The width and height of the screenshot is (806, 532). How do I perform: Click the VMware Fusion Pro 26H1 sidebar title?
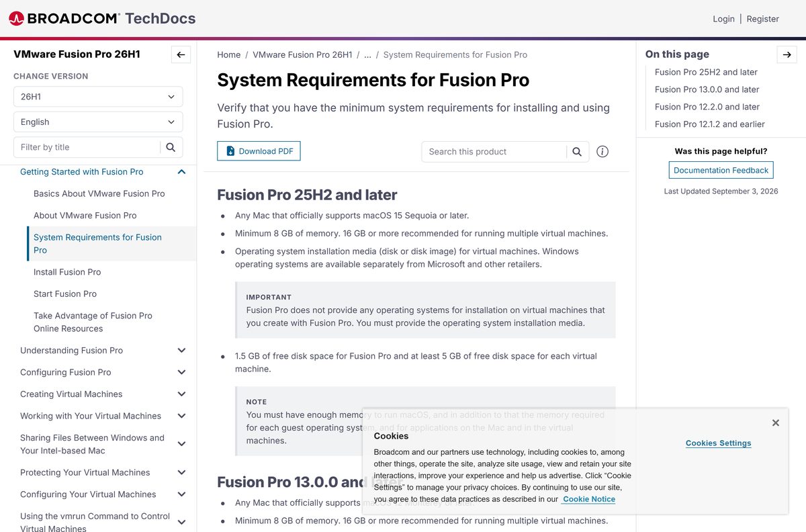(77, 54)
